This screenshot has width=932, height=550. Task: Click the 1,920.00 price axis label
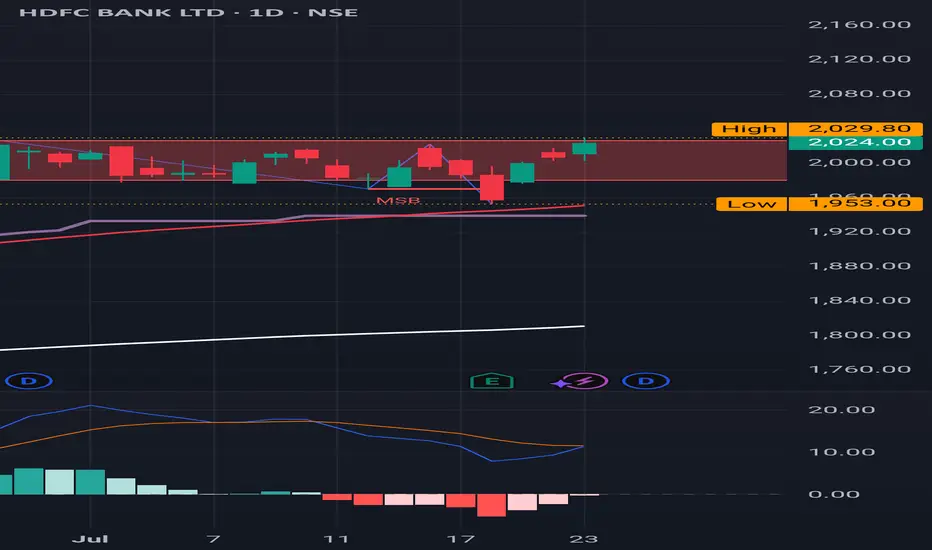(x=859, y=231)
